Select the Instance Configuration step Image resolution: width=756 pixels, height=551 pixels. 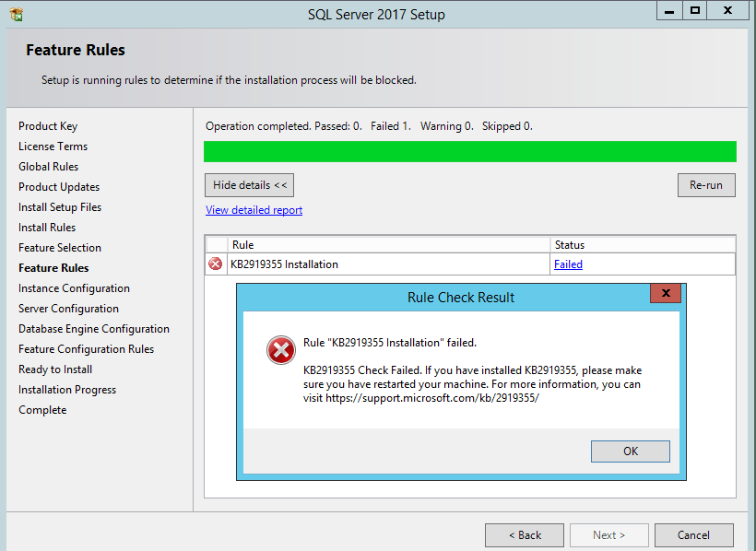point(74,288)
